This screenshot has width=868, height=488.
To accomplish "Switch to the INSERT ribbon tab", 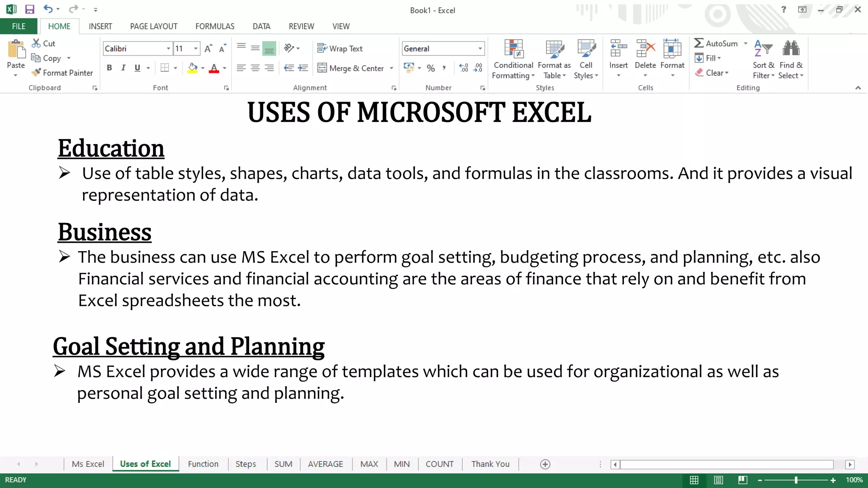I will click(x=100, y=26).
